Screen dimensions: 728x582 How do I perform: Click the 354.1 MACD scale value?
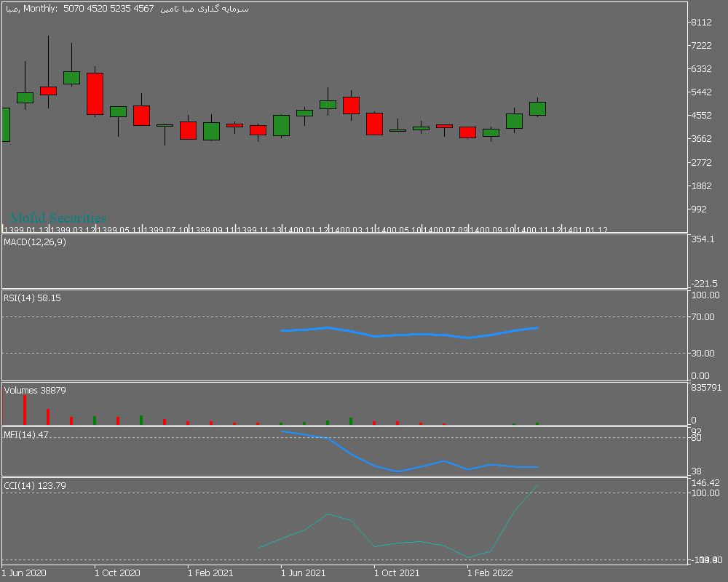click(703, 239)
